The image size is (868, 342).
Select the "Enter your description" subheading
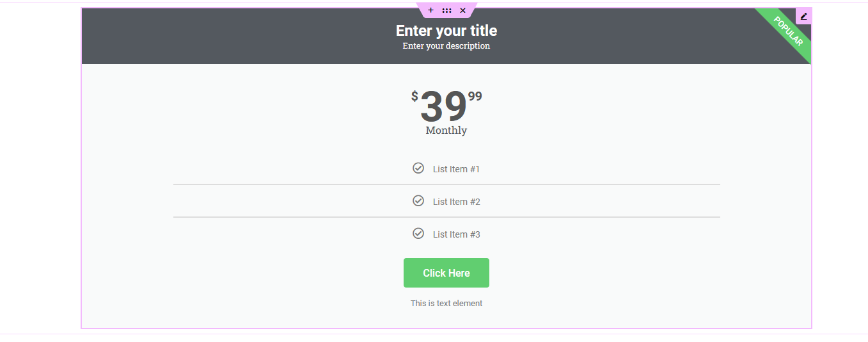tap(446, 46)
